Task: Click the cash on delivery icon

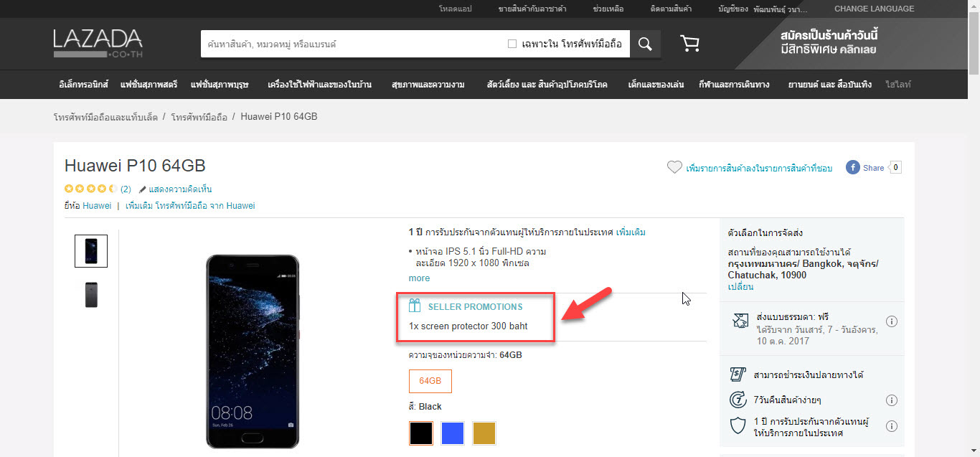Action: (x=738, y=374)
